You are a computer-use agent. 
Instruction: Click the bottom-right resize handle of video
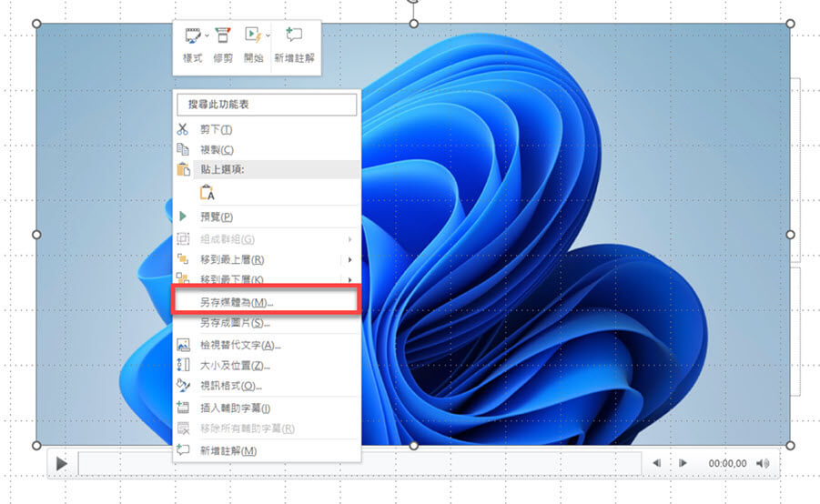point(790,446)
